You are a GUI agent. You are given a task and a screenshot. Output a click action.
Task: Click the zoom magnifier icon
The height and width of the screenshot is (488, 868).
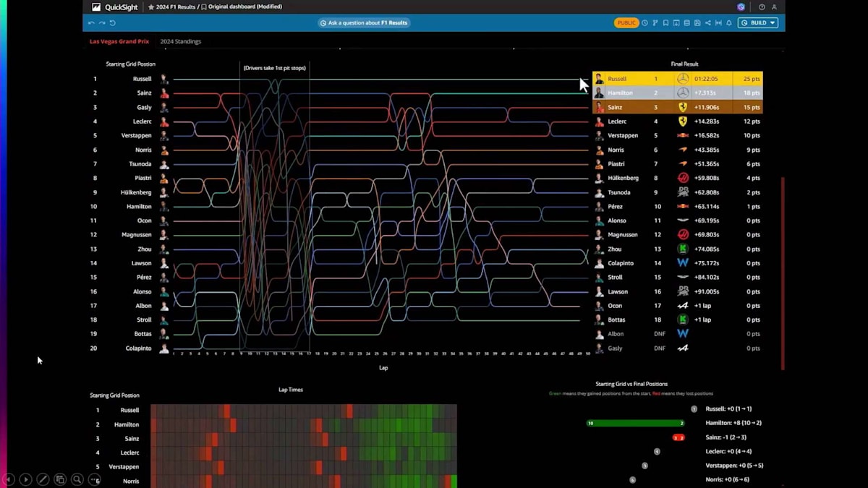point(77,479)
